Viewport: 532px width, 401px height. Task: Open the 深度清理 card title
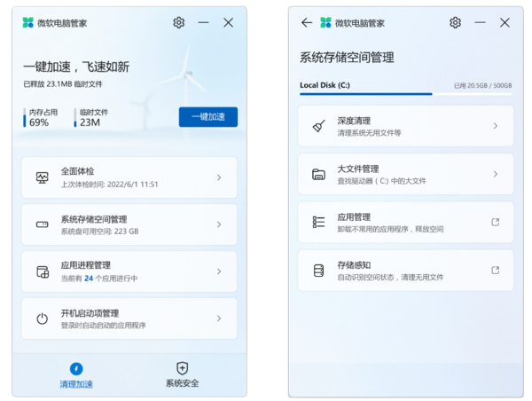pyautogui.click(x=354, y=121)
